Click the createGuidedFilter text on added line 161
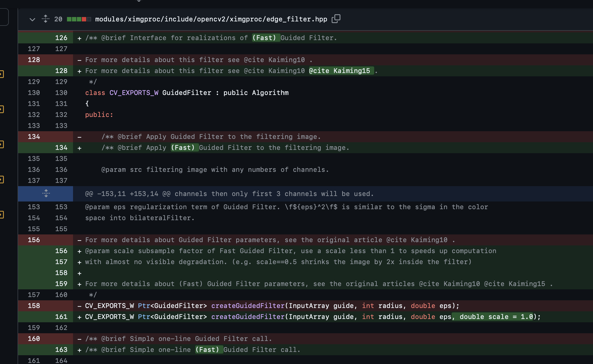 248,317
